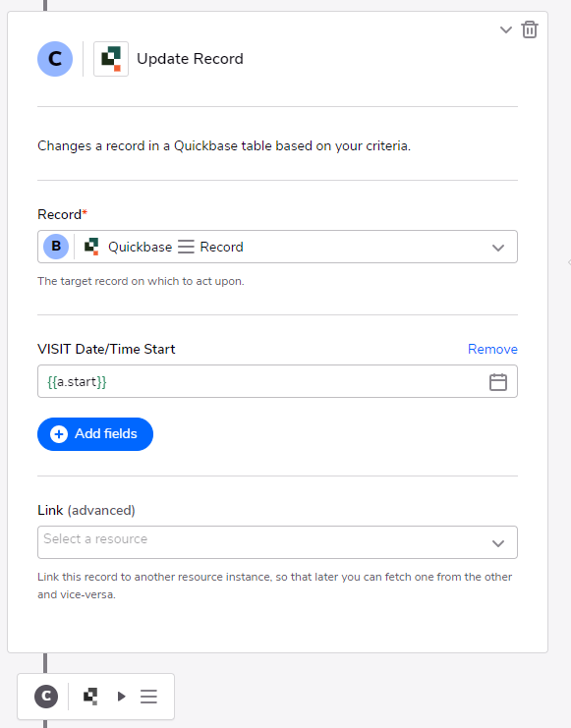Click the blue step C badge in header
This screenshot has height=728, width=571.
coord(55,59)
